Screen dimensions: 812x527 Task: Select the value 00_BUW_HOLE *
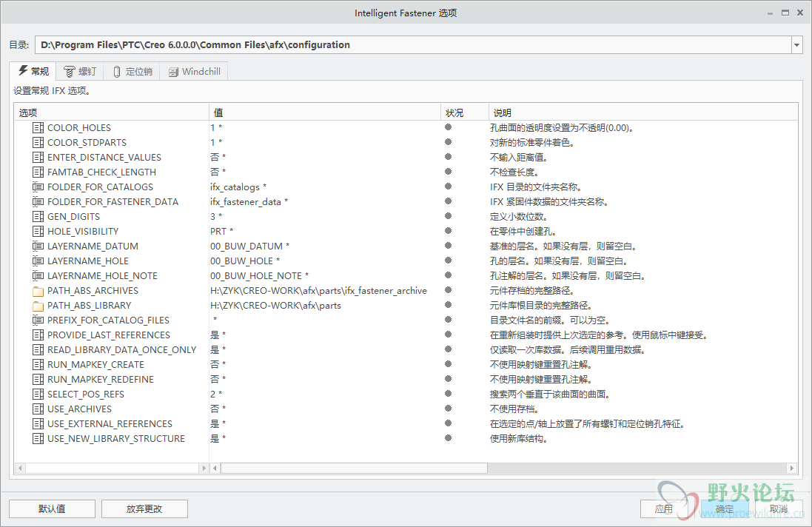(x=245, y=261)
